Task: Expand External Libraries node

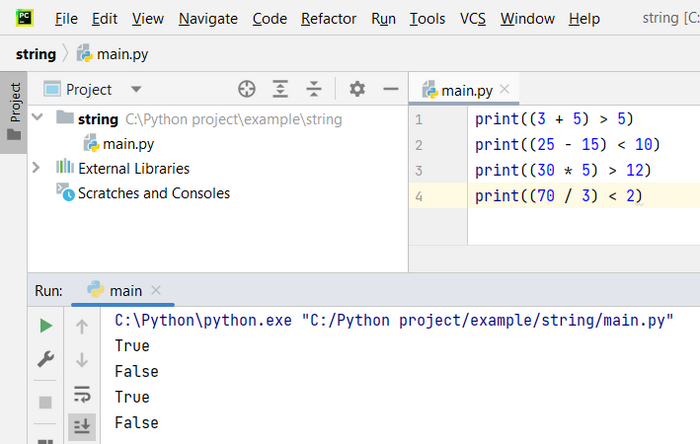Action: point(38,168)
